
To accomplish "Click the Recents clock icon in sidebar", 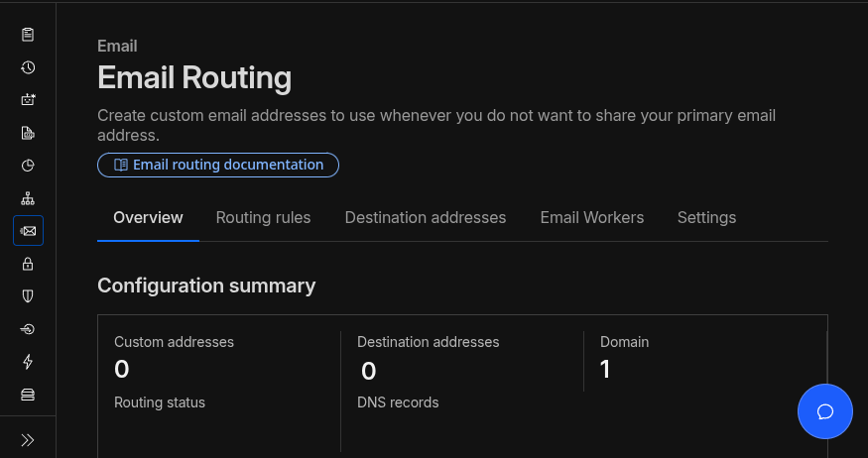I will (x=28, y=67).
